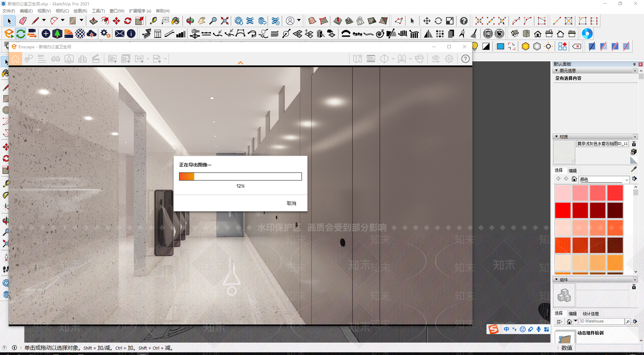Toggle Enscape VR headset button
The height and width of the screenshot is (355, 644).
[419, 59]
